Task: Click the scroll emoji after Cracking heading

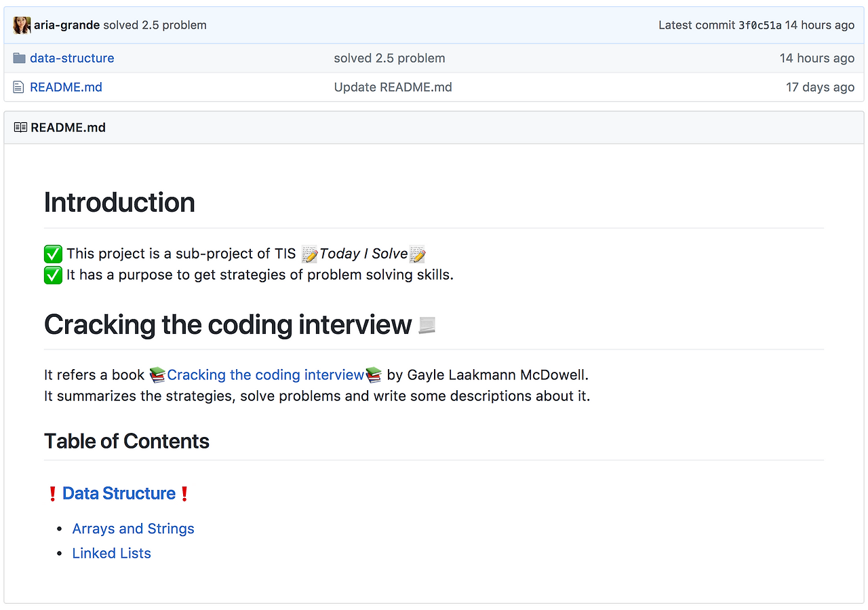Action: pyautogui.click(x=427, y=326)
